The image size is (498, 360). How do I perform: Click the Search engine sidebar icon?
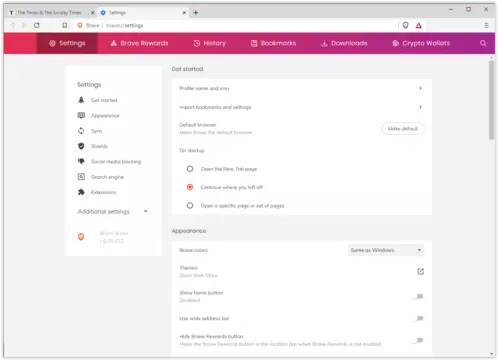(x=81, y=177)
